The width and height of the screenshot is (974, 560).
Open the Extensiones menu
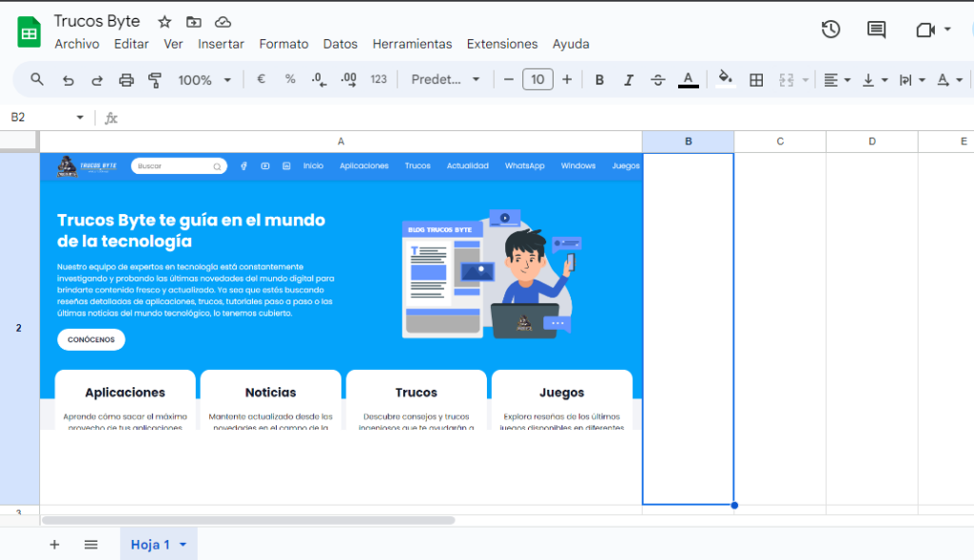(502, 44)
